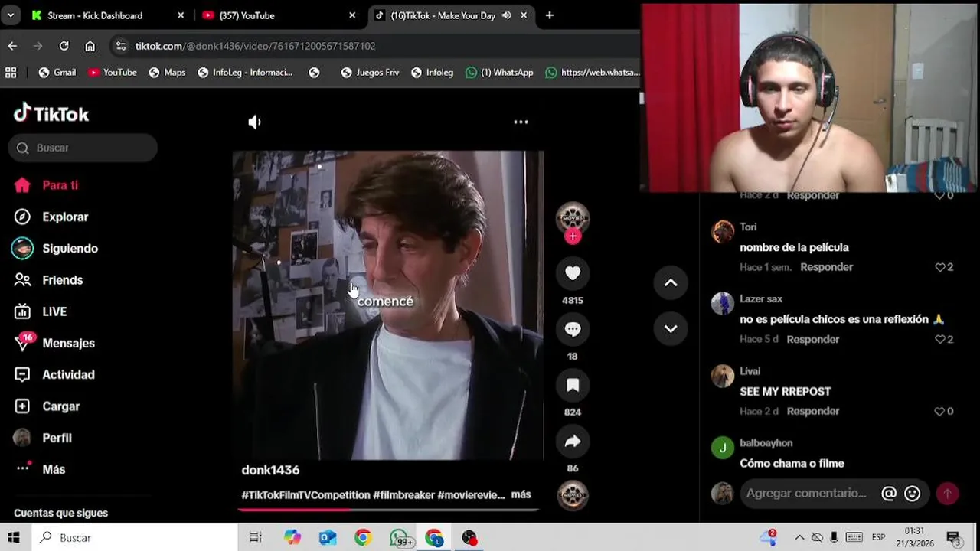Mute the TikTok video sound
Image resolution: width=980 pixels, height=551 pixels.
(255, 122)
